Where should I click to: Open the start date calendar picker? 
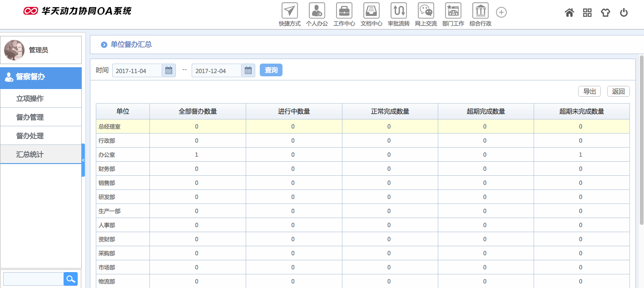(x=168, y=70)
